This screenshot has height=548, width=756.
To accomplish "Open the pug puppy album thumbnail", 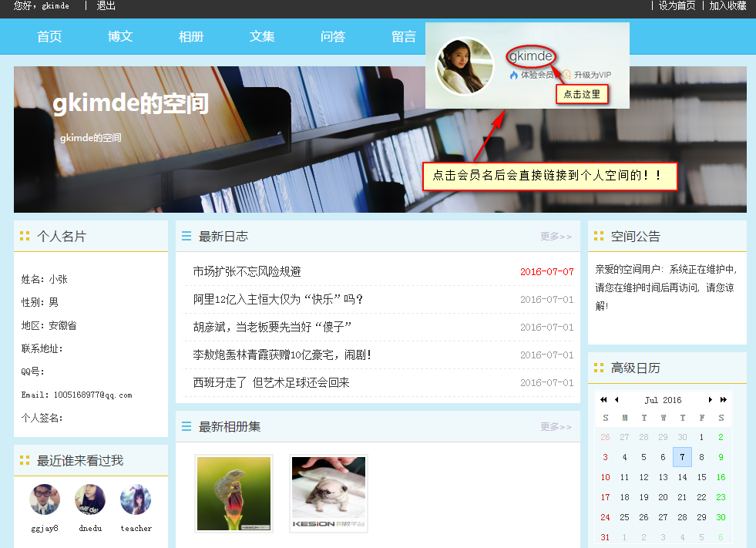I will pyautogui.click(x=329, y=493).
